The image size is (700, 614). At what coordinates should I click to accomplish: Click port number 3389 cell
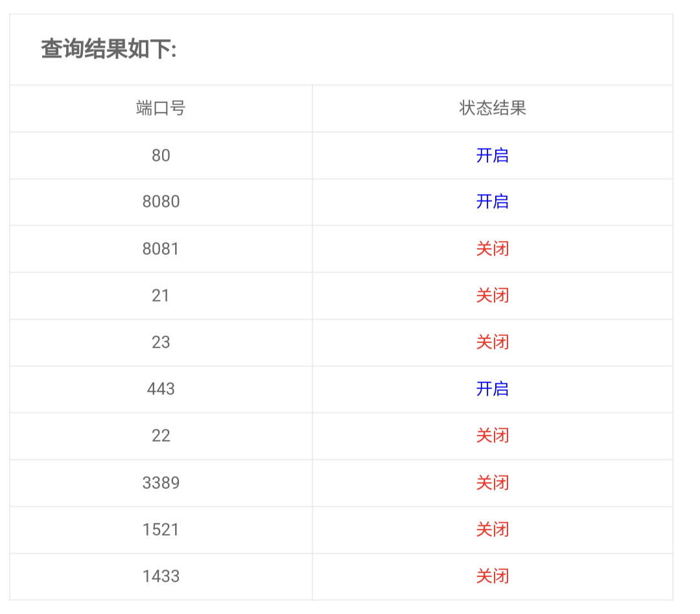[161, 483]
